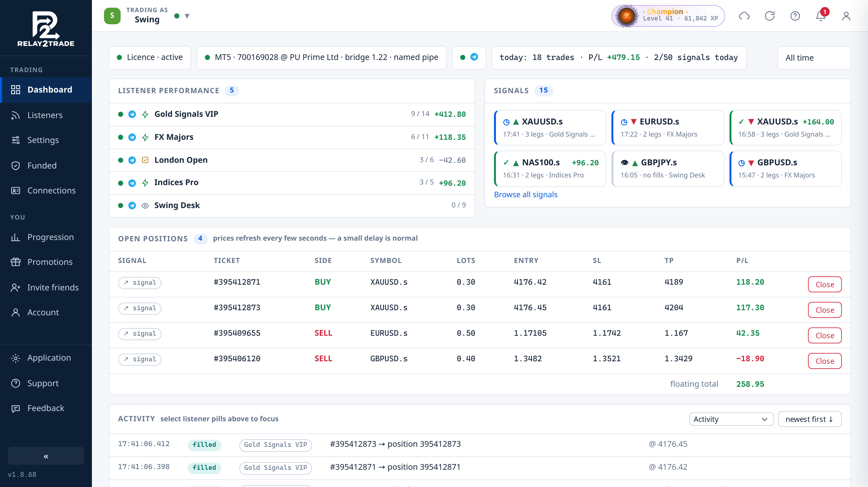
Task: Open the Funded section
Action: coord(46,166)
